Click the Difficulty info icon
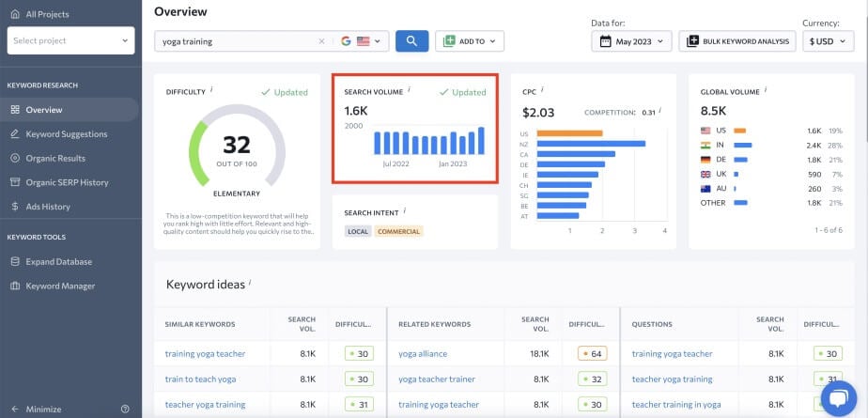This screenshot has width=868, height=418. pos(212,89)
